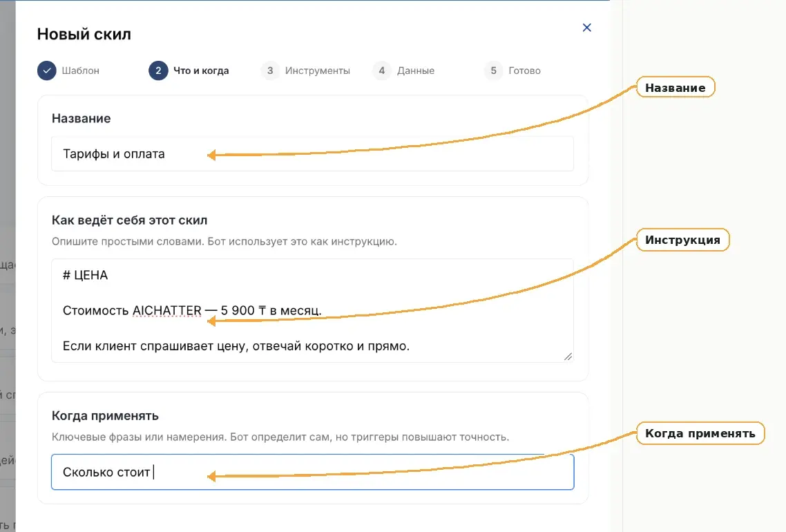786x532 pixels.
Task: Click the step 4 circle icon
Action: click(381, 70)
